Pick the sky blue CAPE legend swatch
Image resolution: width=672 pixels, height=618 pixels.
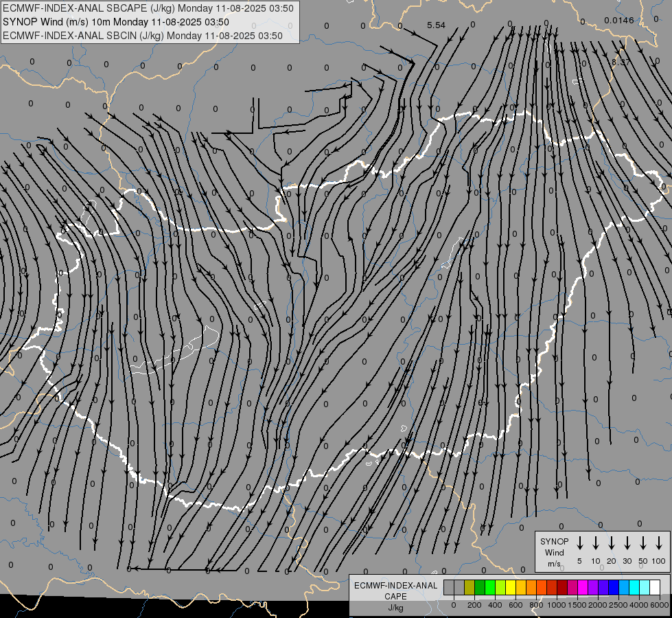click(624, 587)
